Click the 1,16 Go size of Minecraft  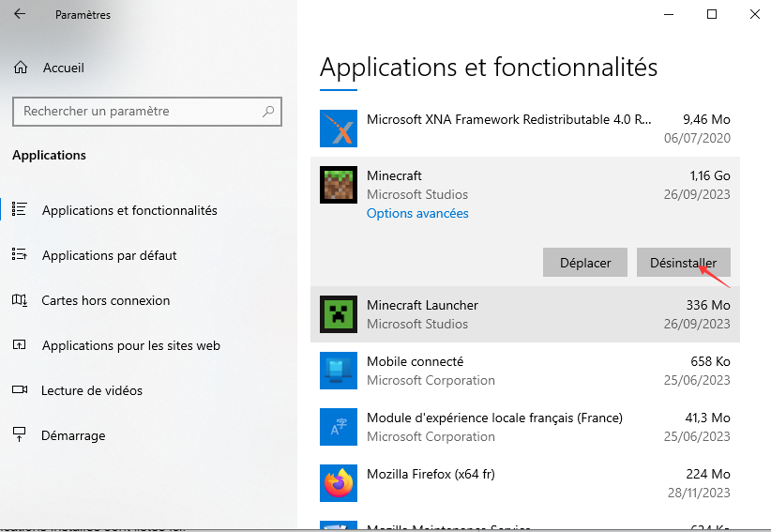pos(709,175)
